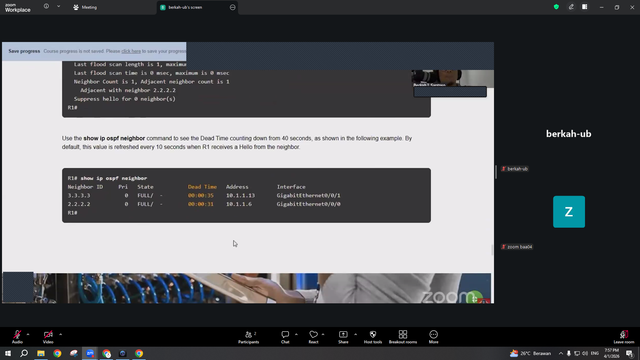The width and height of the screenshot is (640, 360).
Task: Open Windows notification center icon
Action: (x=629, y=353)
